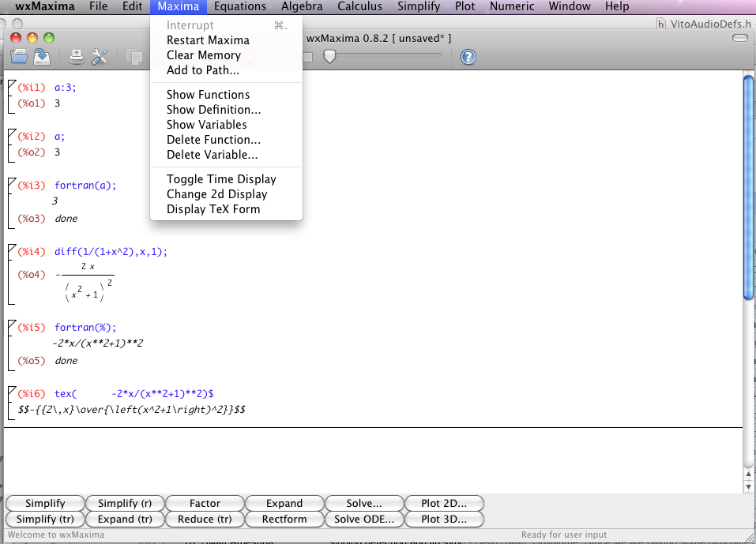Click the fortran(a); input line

(85, 186)
